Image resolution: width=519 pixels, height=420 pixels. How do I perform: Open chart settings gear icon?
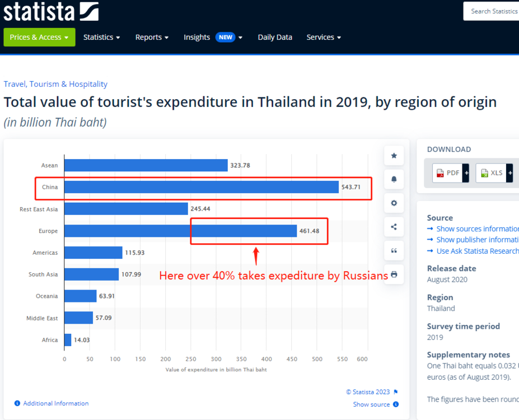[x=394, y=203]
